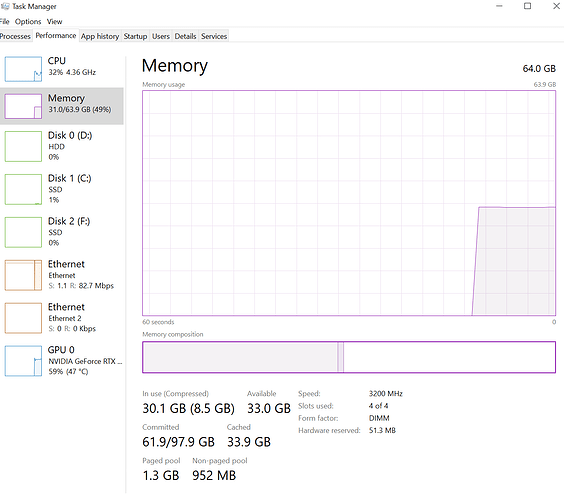Switch to the Users tab
Screen dimensions: 564x500
click(160, 36)
